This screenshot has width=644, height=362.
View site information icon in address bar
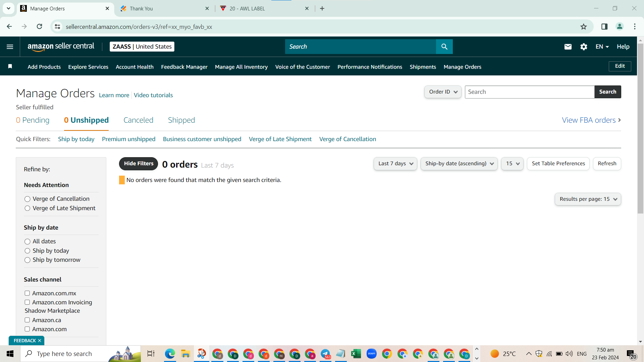(58, 26)
